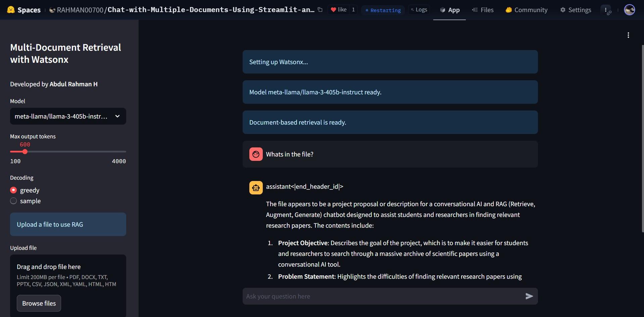Click the 'Whats in the file?' message text

pos(290,154)
